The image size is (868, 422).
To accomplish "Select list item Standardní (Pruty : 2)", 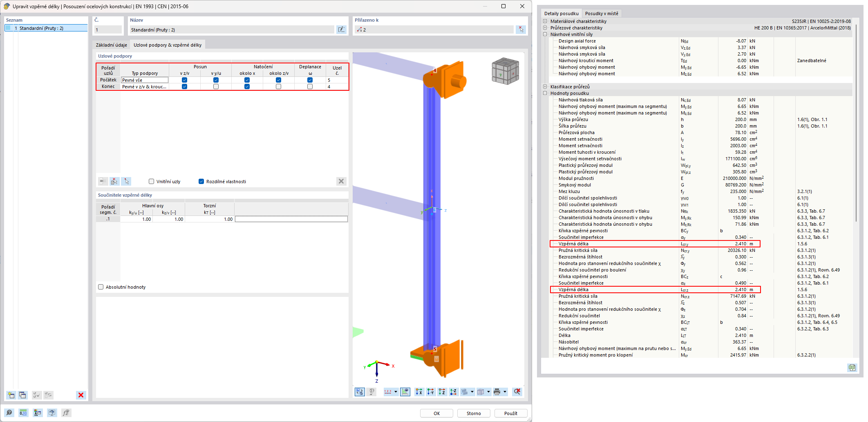I will 46,28.
